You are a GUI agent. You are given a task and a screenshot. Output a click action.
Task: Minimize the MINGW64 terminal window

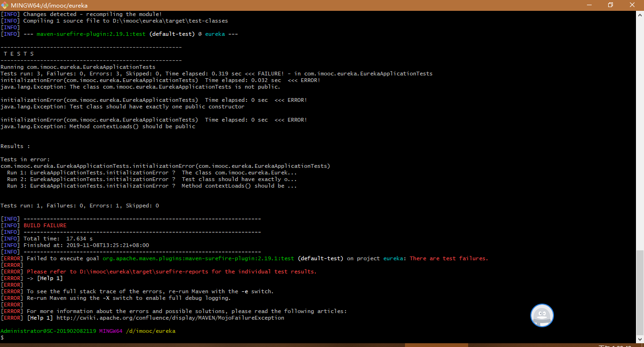(589, 5)
